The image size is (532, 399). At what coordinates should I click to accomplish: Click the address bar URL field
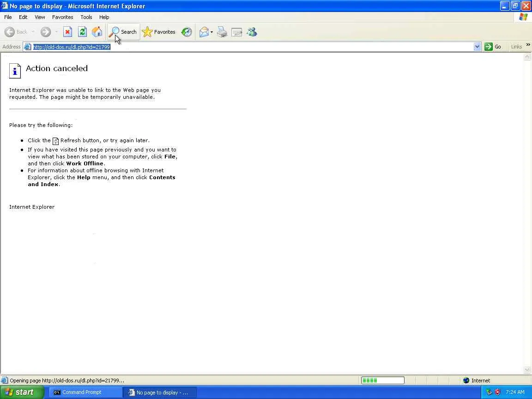click(x=252, y=47)
